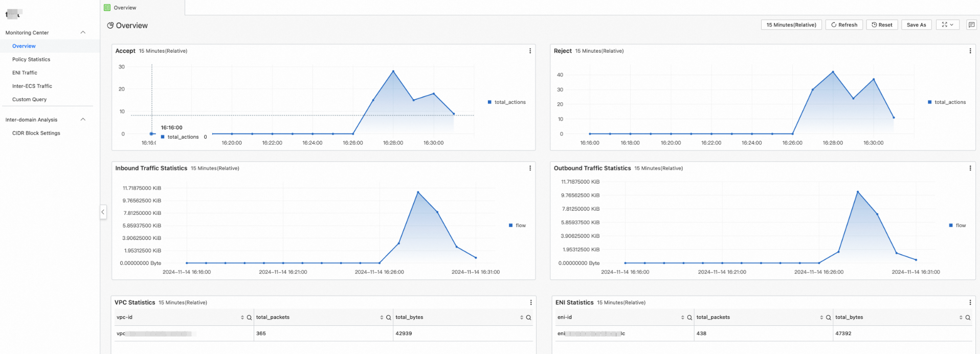Collapse the left sidebar with arrow handle
The height and width of the screenshot is (354, 980).
103,212
